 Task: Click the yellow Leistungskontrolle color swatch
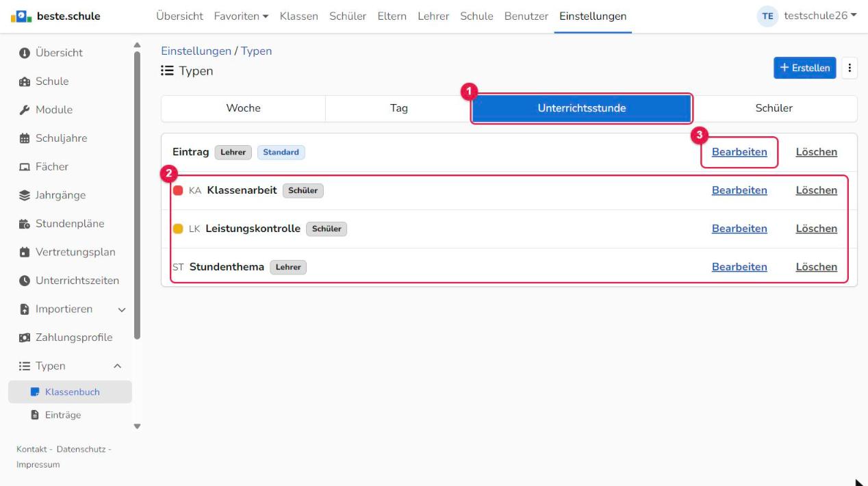[178, 229]
